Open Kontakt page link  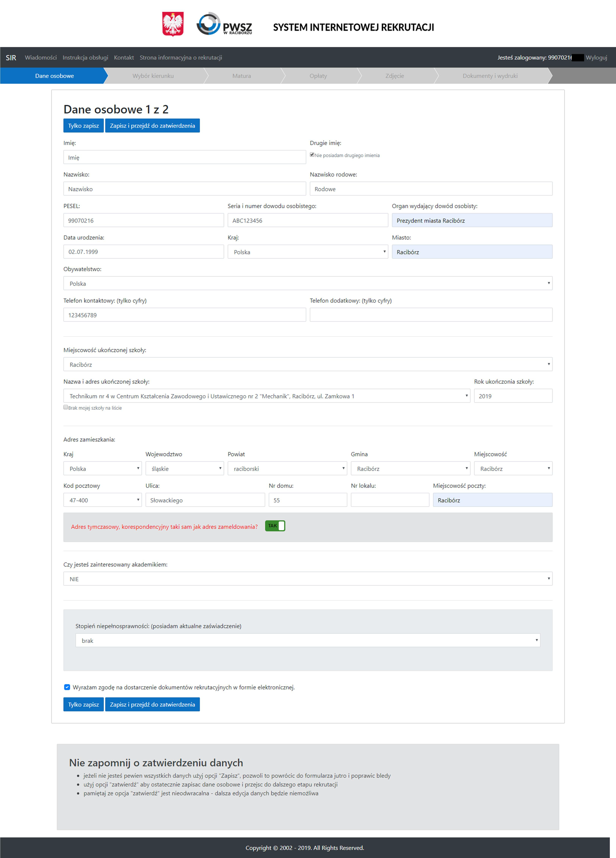point(124,58)
